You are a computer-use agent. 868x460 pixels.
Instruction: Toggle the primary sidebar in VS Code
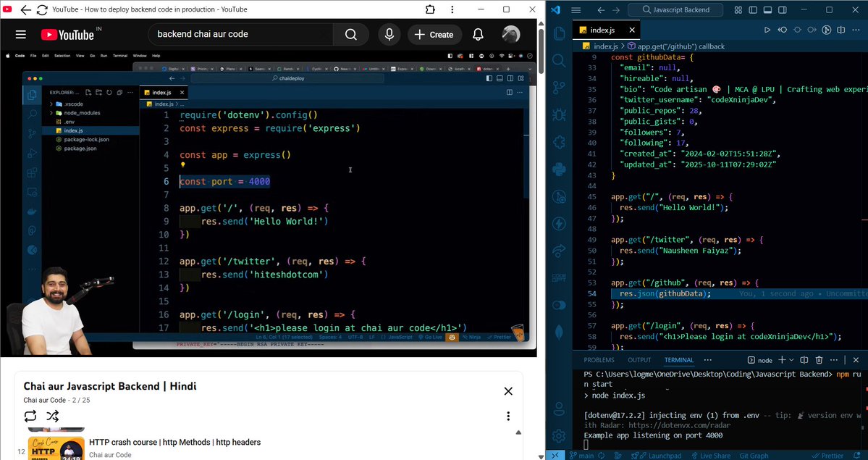coord(753,10)
